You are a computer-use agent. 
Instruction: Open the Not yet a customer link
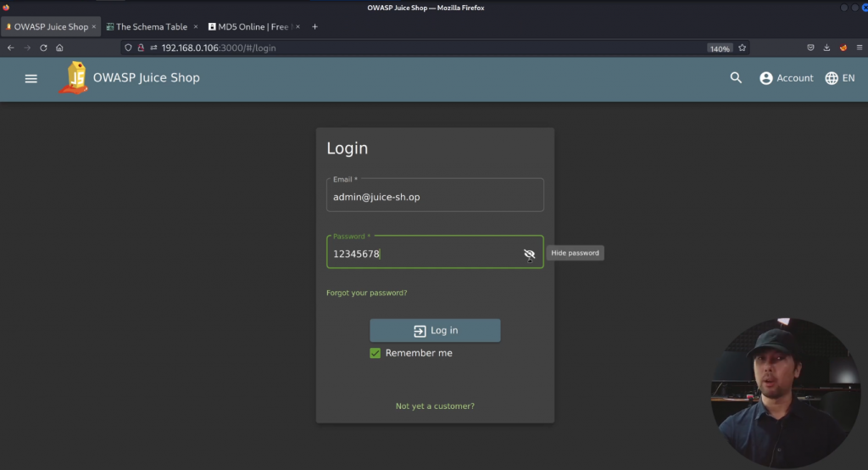[435, 406]
